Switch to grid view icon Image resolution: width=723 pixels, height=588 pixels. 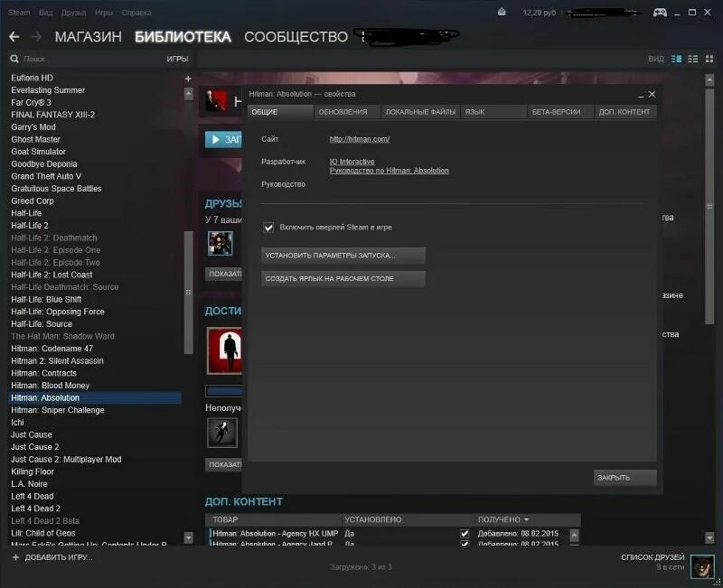709,59
